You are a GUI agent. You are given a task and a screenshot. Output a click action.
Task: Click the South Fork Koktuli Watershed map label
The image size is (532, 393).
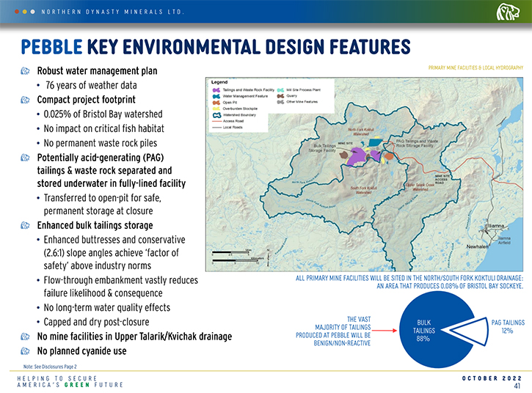(x=363, y=190)
